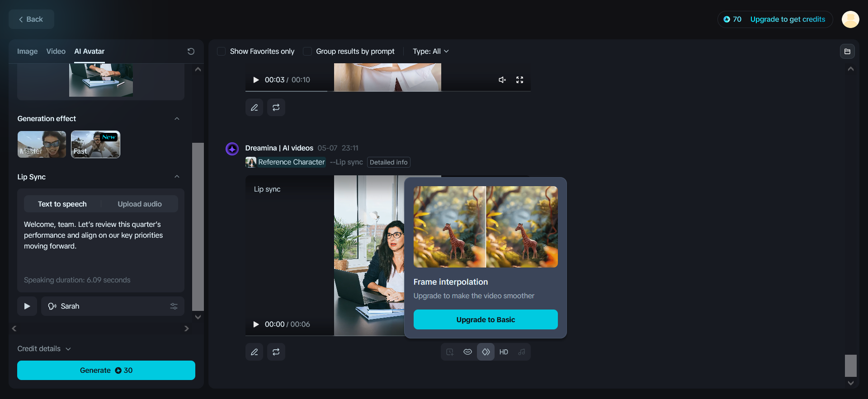Screen dimensions: 868x399
Task: Click the "Speaking duration: 6.09 seconds" text
Action: click(x=77, y=280)
